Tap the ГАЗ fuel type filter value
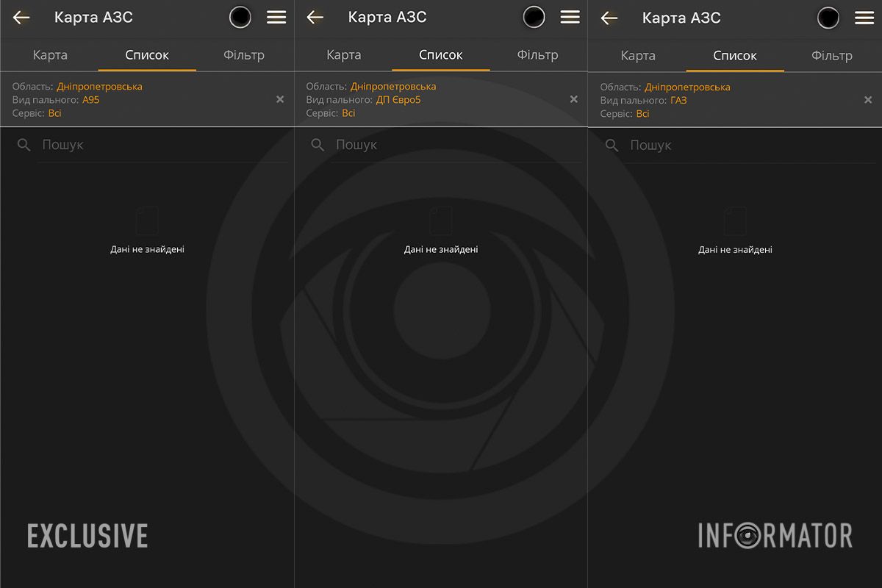Viewport: 882px width, 588px height. click(678, 100)
